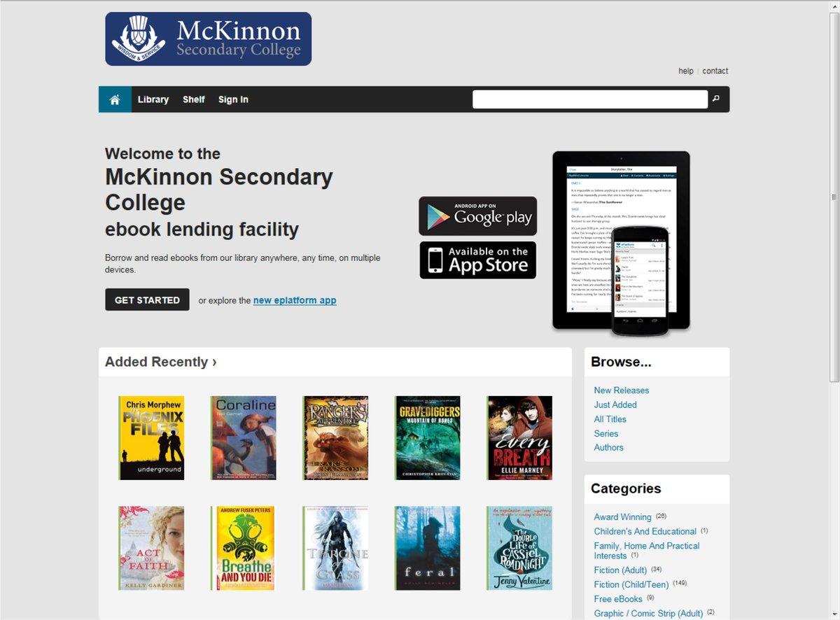Open the Coraline book cover
This screenshot has width=840, height=620.
[243, 438]
